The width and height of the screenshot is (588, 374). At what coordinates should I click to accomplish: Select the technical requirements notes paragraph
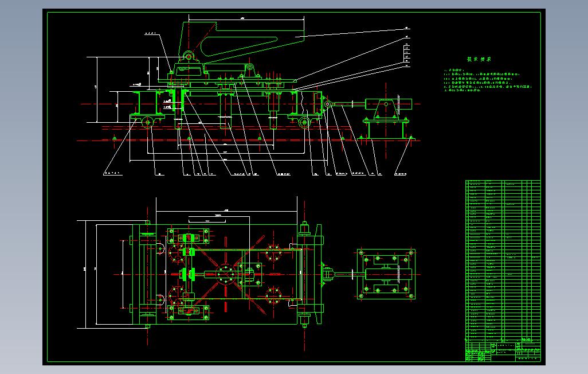point(488,80)
